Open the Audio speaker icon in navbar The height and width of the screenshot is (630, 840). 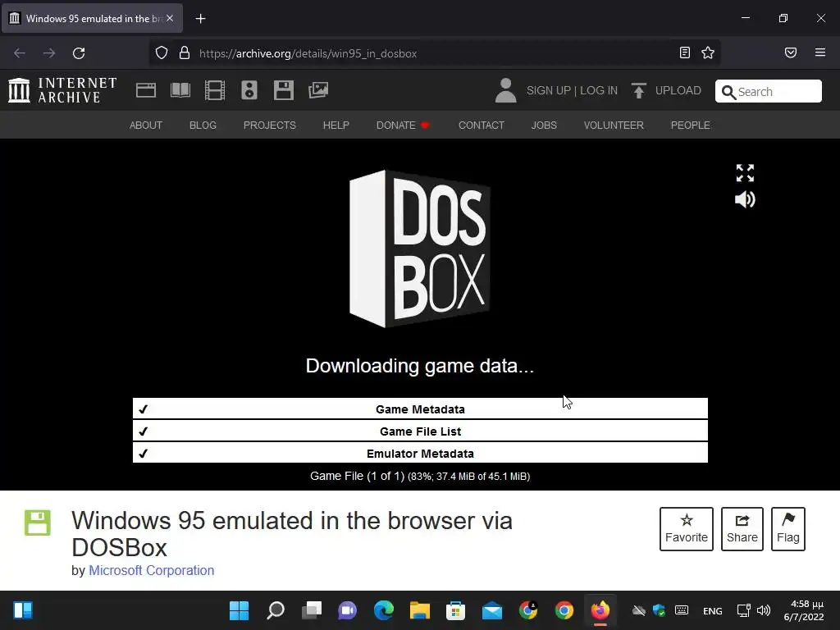[249, 90]
